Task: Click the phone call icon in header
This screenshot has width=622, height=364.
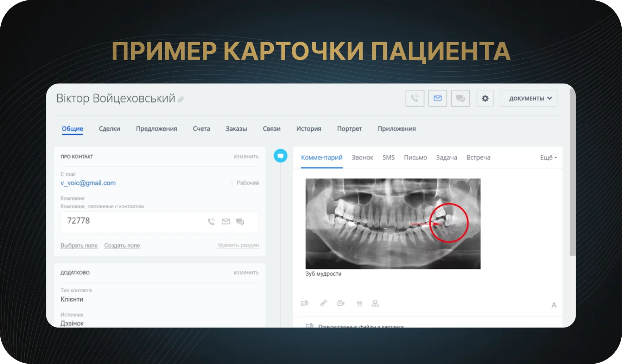Action: [x=415, y=98]
